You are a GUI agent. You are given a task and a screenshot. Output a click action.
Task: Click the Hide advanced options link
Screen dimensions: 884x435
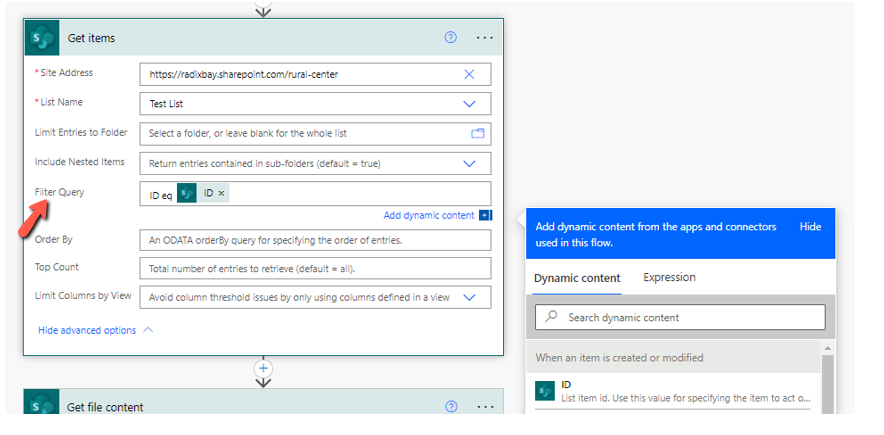pyautogui.click(x=87, y=330)
